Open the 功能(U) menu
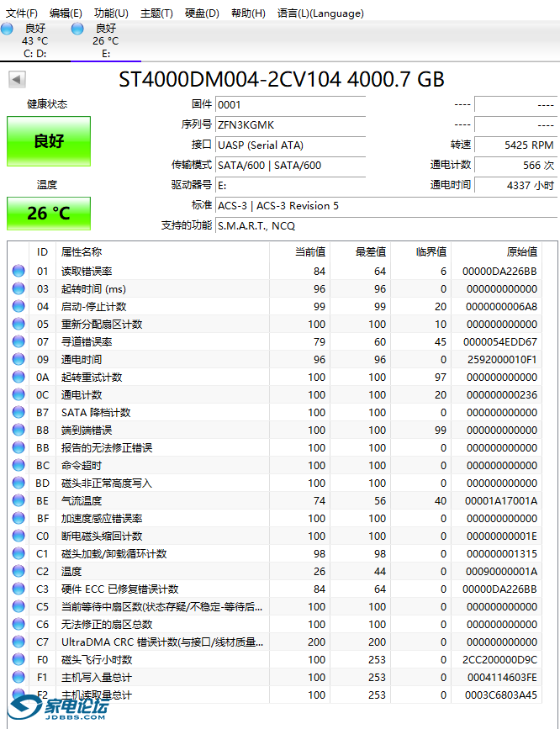The height and width of the screenshot is (729, 560). 111,13
